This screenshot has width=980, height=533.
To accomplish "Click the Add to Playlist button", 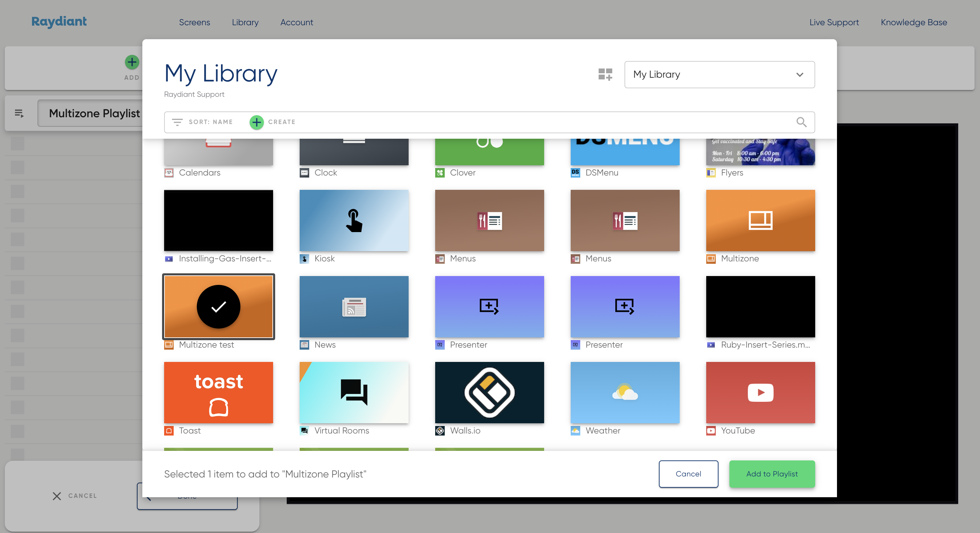I will pos(772,474).
